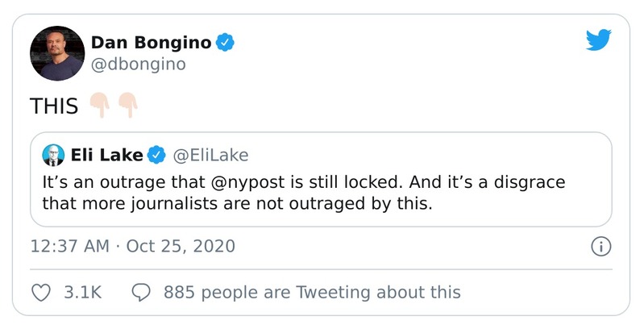Click Dan Bongino's profile avatar
Viewport: 644px width, 329px height.
tap(57, 53)
